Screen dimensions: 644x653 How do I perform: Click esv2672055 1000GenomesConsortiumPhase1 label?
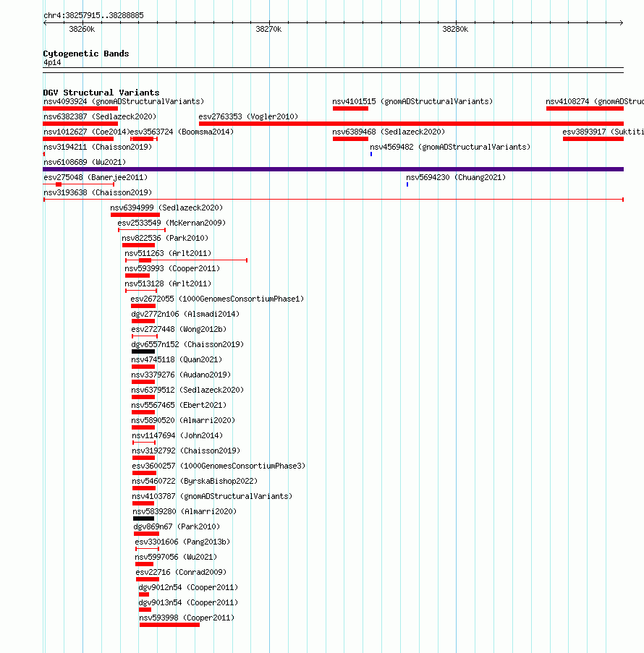pos(217,299)
